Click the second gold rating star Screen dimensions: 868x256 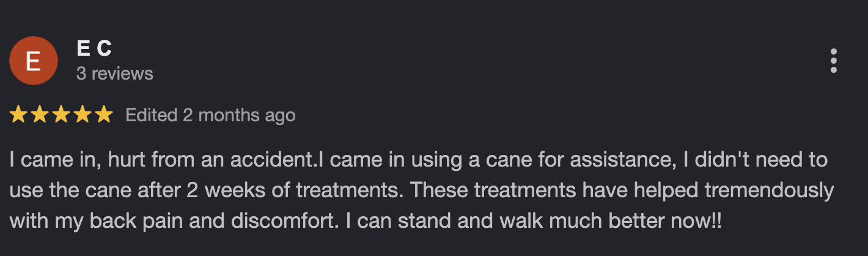(x=40, y=115)
